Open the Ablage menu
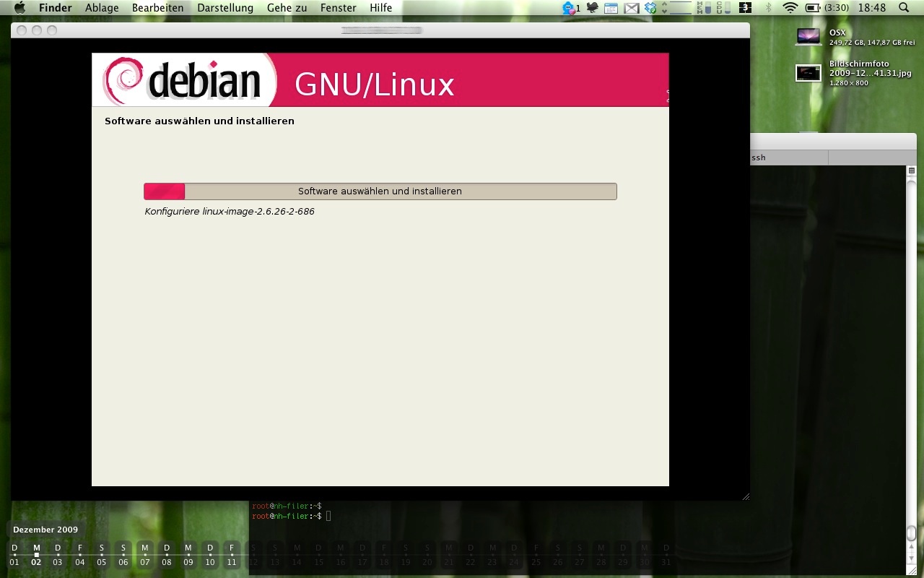The image size is (924, 578). click(102, 8)
